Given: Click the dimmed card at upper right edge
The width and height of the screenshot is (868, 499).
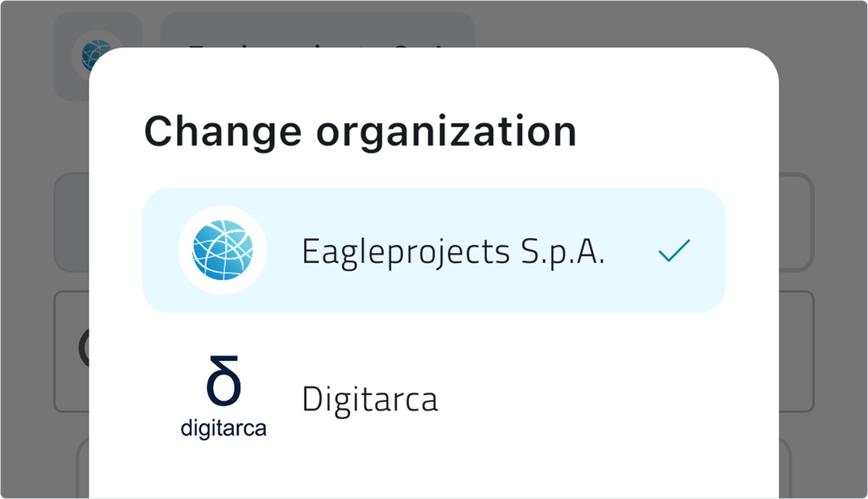Looking at the screenshot, I should pyautogui.click(x=796, y=222).
